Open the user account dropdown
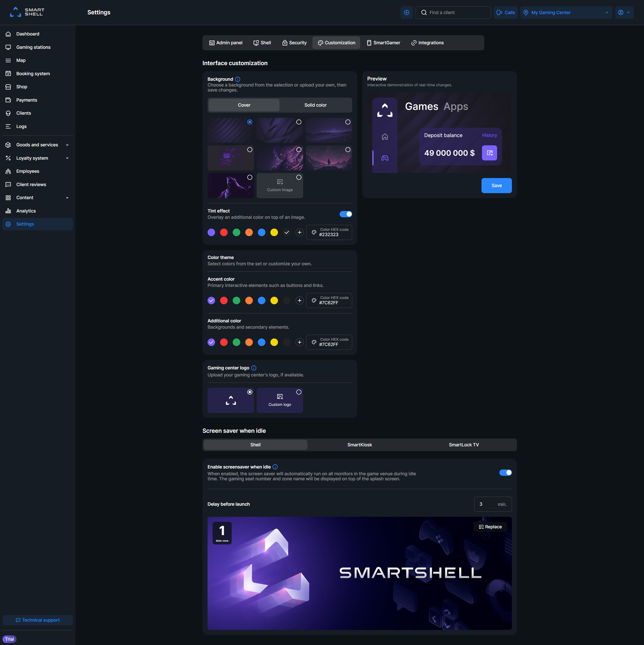 point(624,12)
